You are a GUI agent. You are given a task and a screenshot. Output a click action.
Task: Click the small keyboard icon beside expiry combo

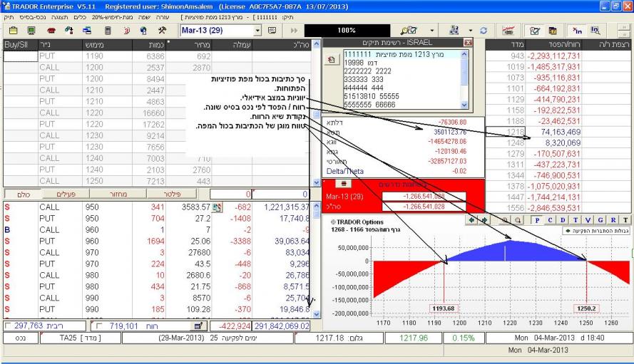272,31
